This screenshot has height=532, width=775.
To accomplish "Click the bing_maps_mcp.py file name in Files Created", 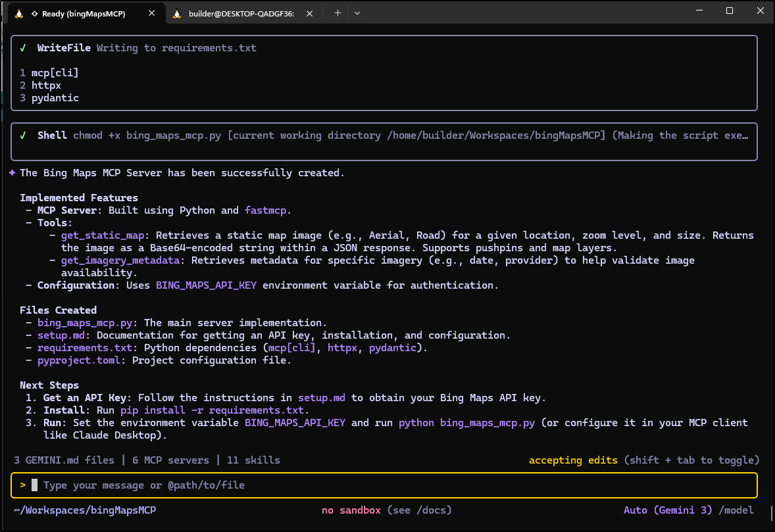I will pyautogui.click(x=86, y=323).
